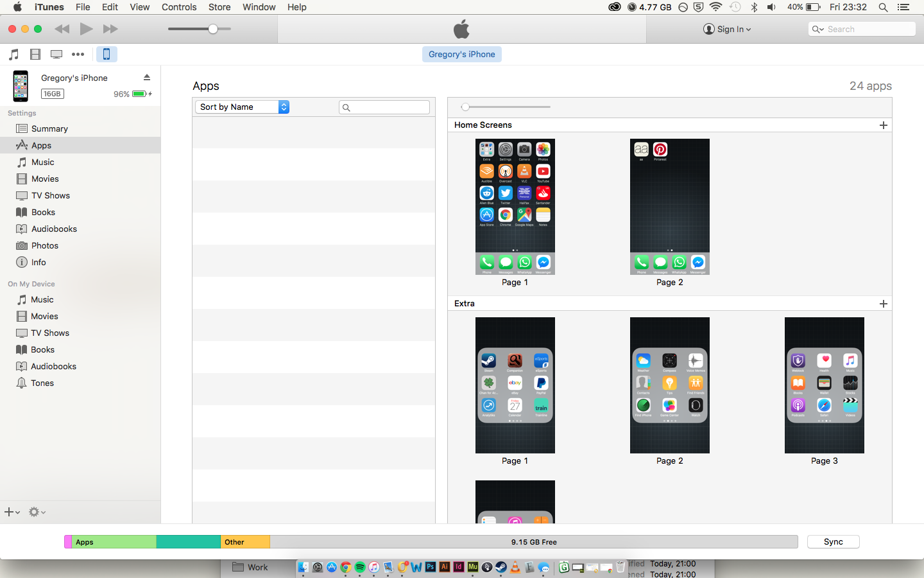Open the View menu
924x578 pixels.
coord(139,7)
